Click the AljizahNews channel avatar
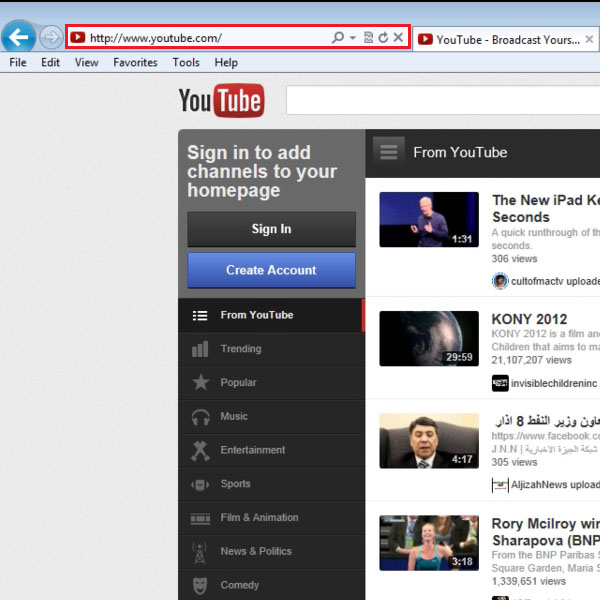The image size is (600, 600). pyautogui.click(x=500, y=485)
